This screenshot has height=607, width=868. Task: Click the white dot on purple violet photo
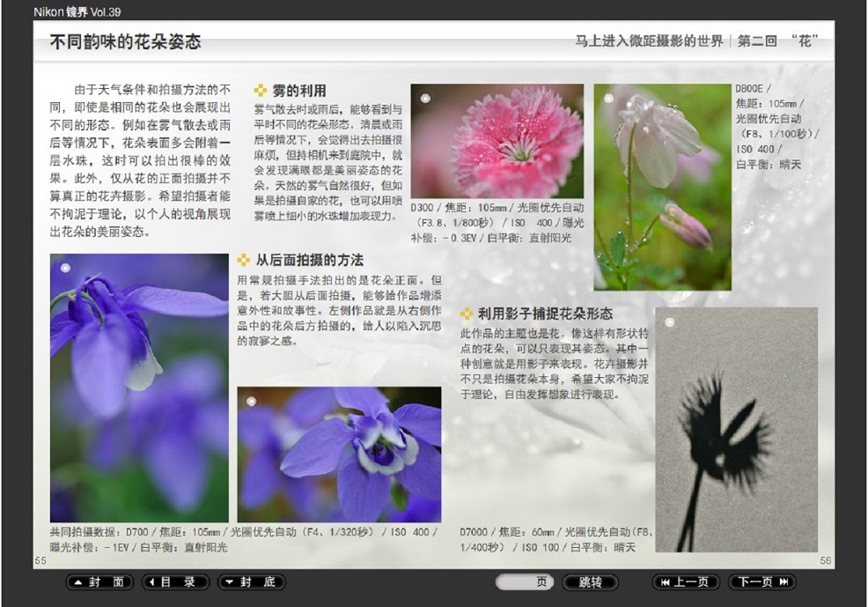tap(252, 402)
